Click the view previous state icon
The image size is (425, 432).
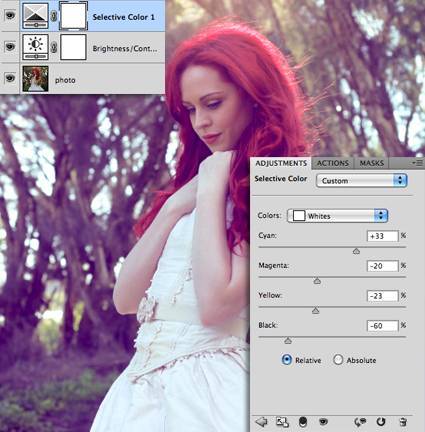(360, 422)
